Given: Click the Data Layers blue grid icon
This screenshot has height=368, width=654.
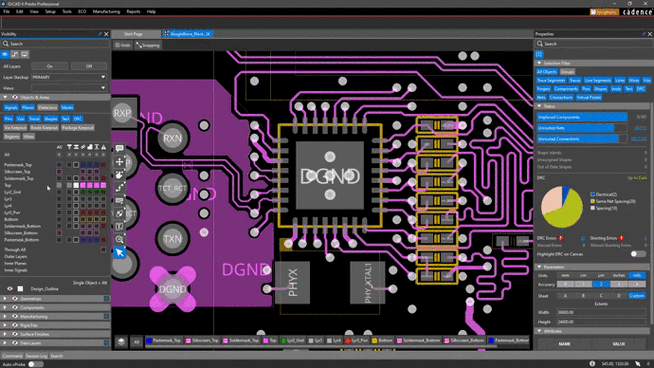Looking at the screenshot, I should (106, 343).
